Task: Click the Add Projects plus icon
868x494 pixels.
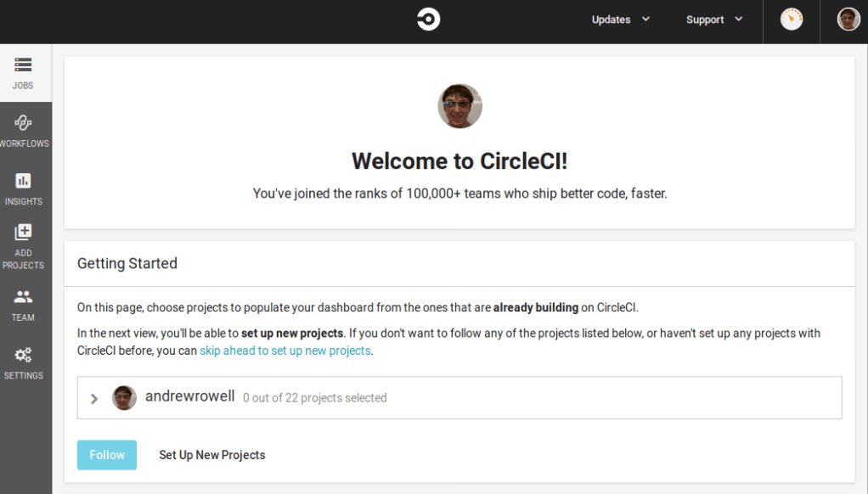Action: point(23,233)
